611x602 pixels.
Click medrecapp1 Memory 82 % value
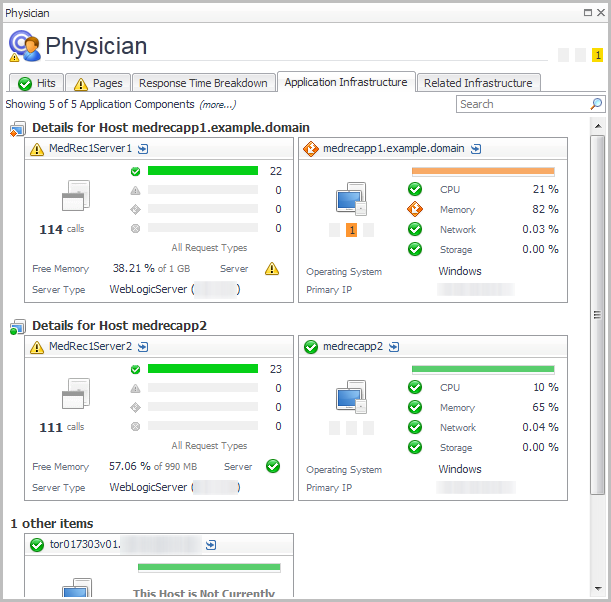[x=546, y=209]
